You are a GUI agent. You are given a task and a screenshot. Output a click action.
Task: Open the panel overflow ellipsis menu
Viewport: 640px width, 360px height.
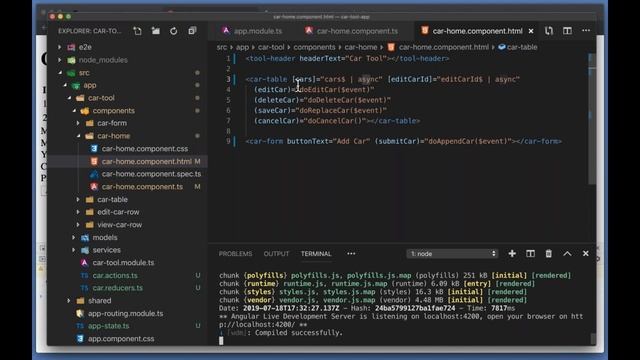click(x=351, y=254)
